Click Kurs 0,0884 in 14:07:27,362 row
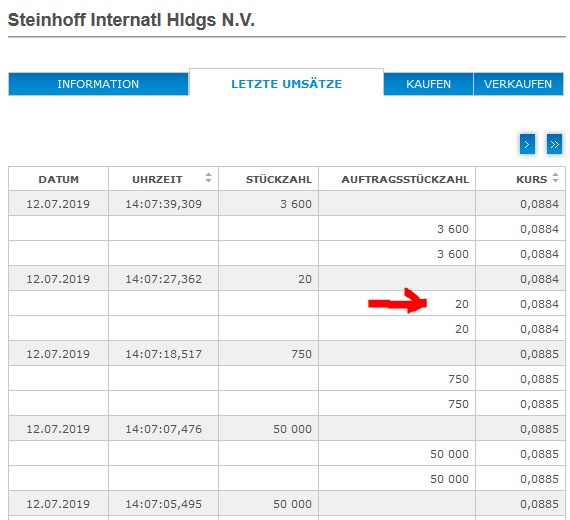 coord(539,279)
